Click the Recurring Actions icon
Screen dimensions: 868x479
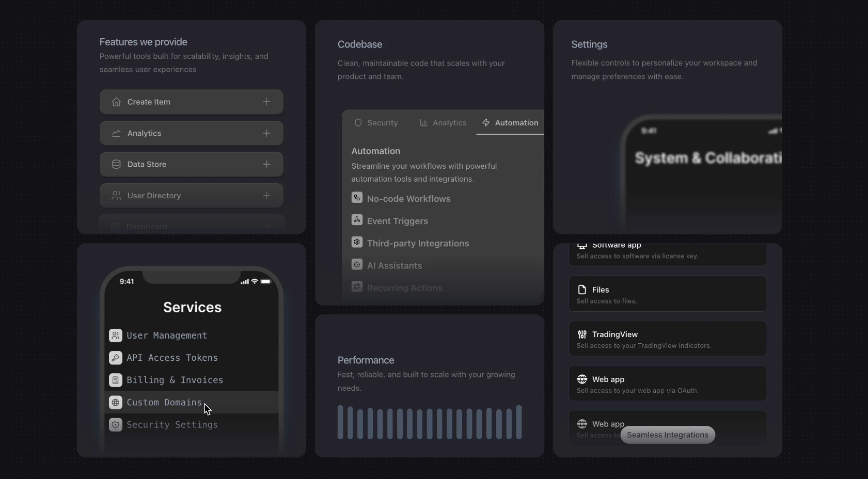[x=357, y=286]
